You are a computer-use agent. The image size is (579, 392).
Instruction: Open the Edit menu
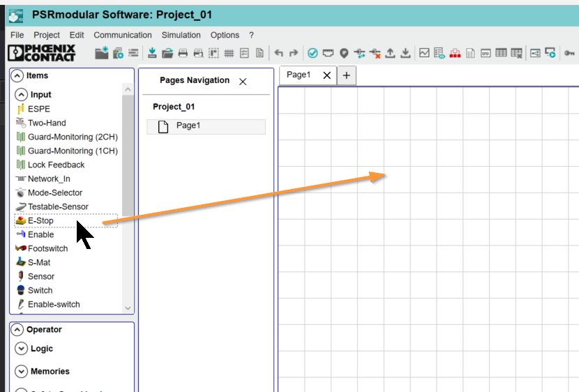click(x=77, y=35)
